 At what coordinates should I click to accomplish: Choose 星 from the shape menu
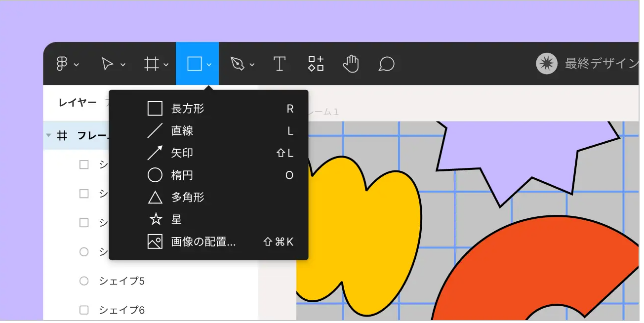tap(208, 219)
